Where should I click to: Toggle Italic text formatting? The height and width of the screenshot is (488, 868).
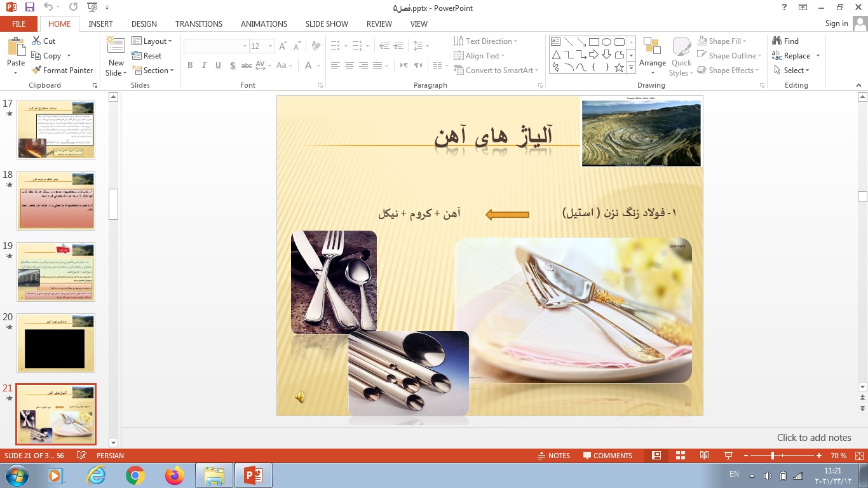(x=204, y=65)
